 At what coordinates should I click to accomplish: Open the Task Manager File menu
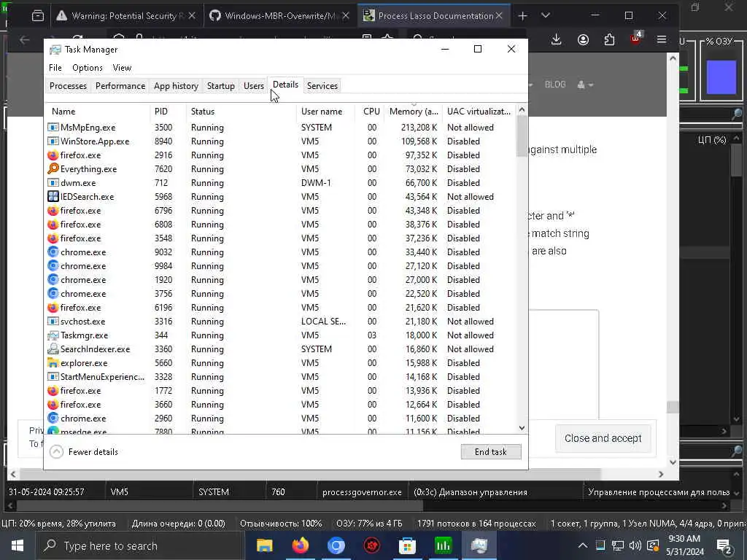[55, 68]
